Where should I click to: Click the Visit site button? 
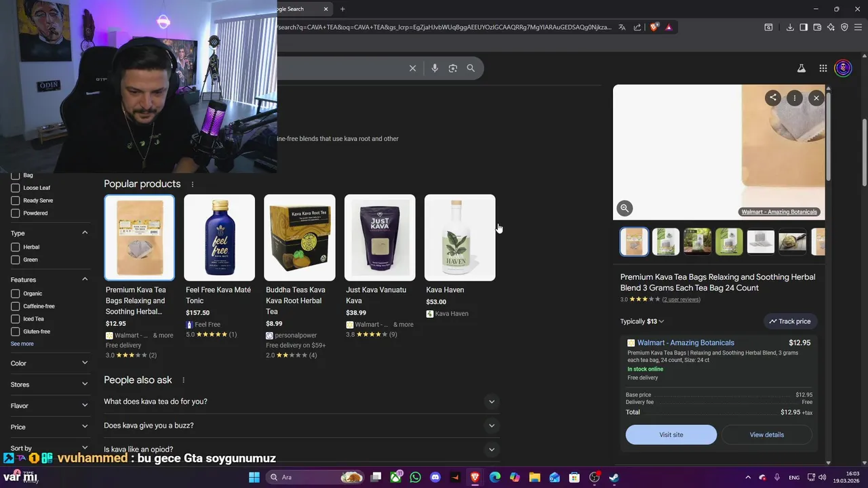[671, 434]
